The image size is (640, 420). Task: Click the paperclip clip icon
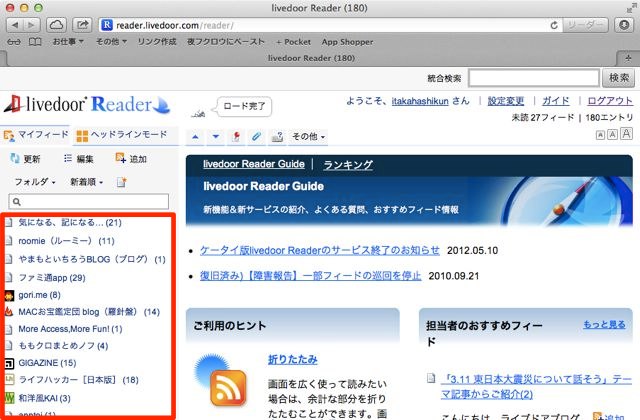pyautogui.click(x=256, y=137)
